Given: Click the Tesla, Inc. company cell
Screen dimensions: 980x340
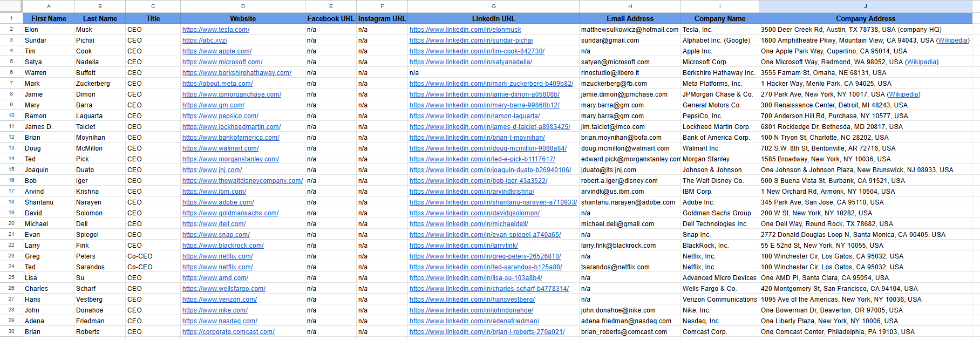Looking at the screenshot, I should 720,30.
